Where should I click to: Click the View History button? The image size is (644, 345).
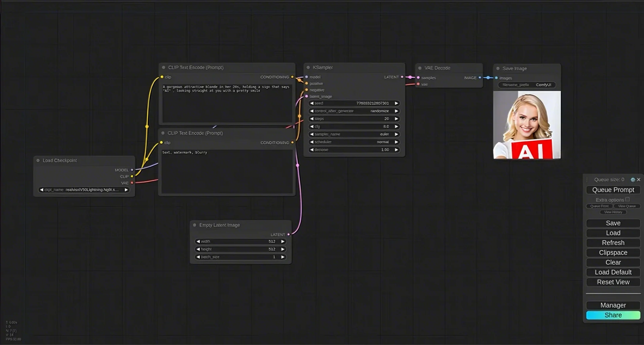(x=613, y=212)
